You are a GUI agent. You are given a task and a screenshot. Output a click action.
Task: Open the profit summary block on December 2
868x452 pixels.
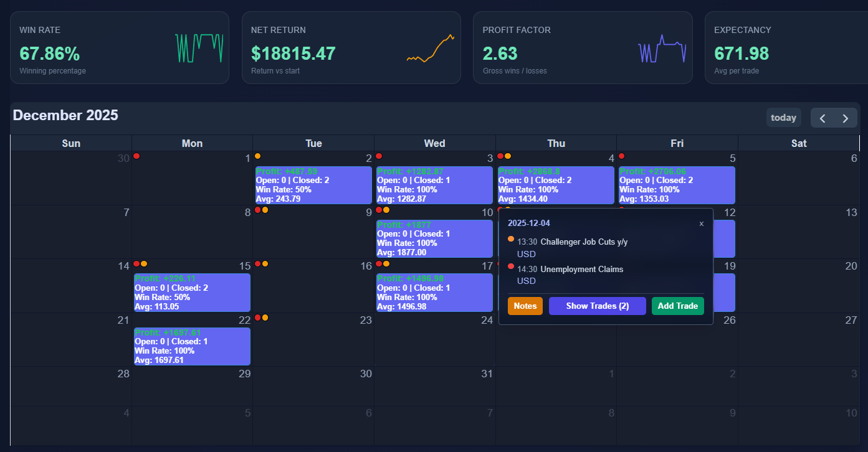pos(313,185)
